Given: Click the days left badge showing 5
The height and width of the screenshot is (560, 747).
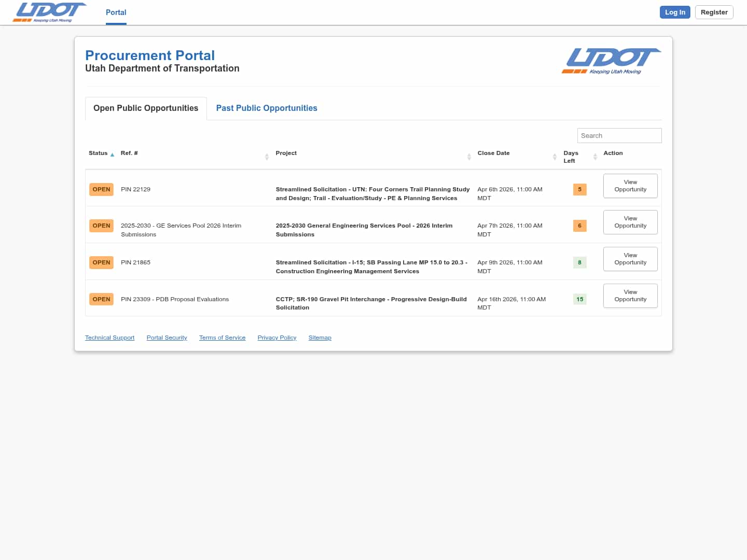Looking at the screenshot, I should [579, 189].
